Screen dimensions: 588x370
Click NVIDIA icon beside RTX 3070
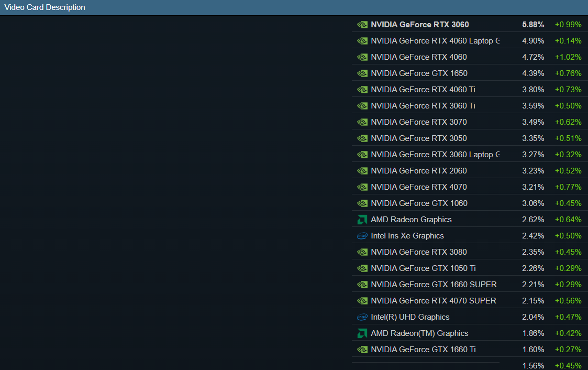pyautogui.click(x=362, y=122)
